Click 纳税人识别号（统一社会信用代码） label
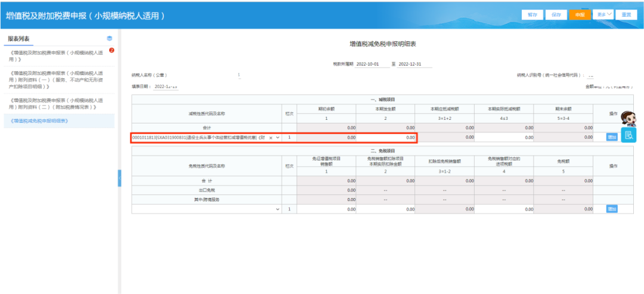Viewport: 644px width, 294px height. point(550,76)
